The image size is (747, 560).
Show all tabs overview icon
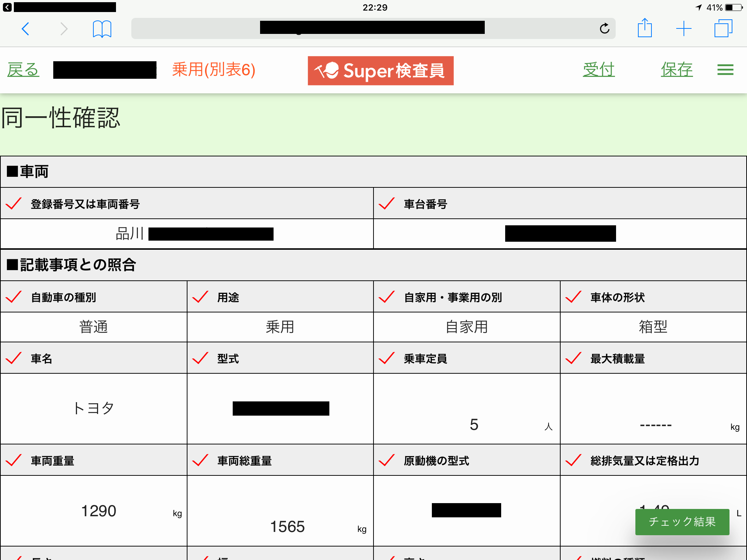(x=723, y=28)
